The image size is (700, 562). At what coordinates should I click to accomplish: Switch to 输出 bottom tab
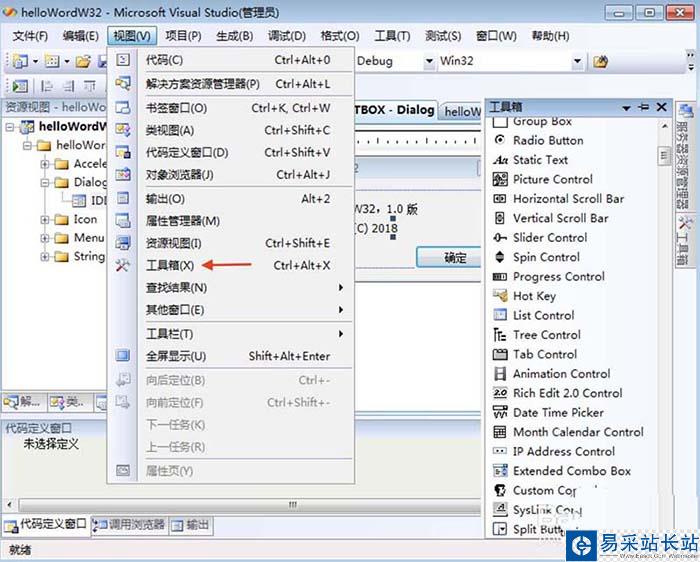point(191,525)
